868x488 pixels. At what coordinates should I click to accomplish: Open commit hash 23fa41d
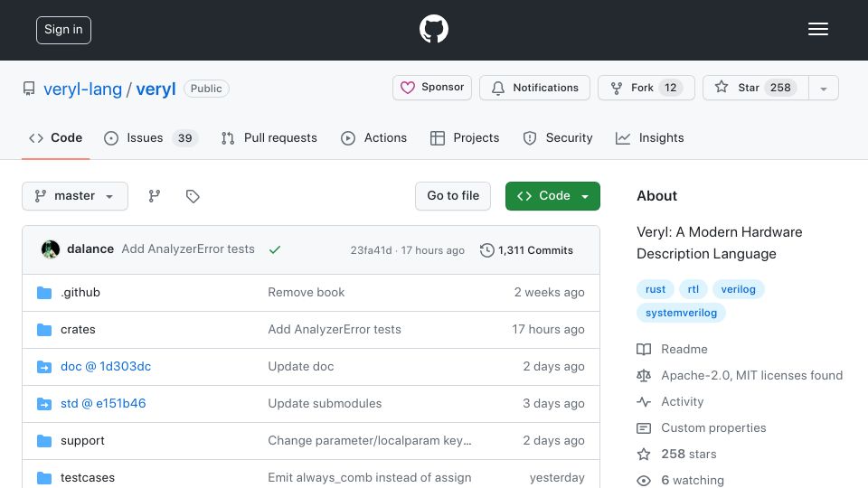point(371,250)
